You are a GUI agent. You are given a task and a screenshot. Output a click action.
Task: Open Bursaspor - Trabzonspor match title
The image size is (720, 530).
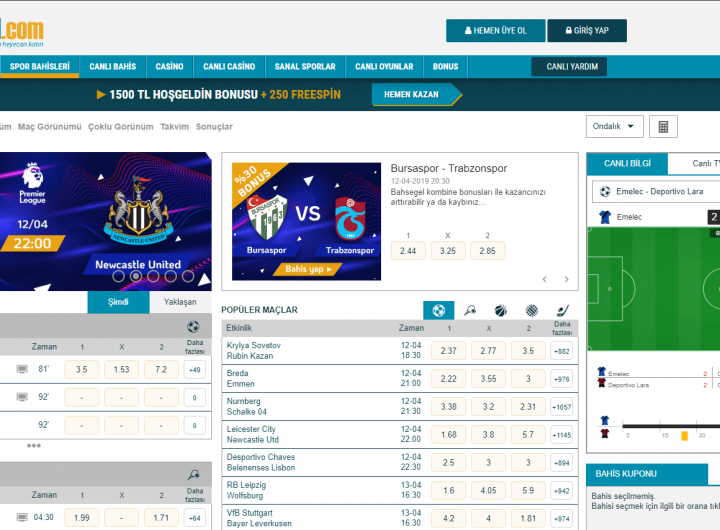(449, 169)
